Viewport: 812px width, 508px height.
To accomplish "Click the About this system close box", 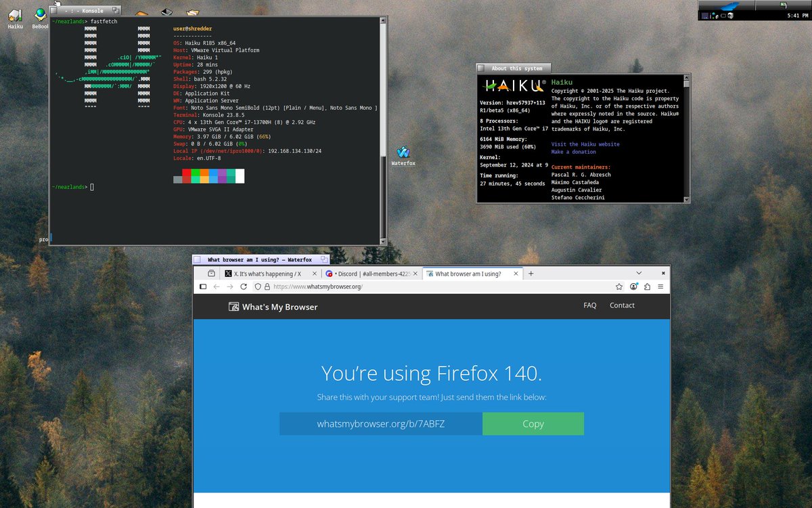I will (481, 68).
